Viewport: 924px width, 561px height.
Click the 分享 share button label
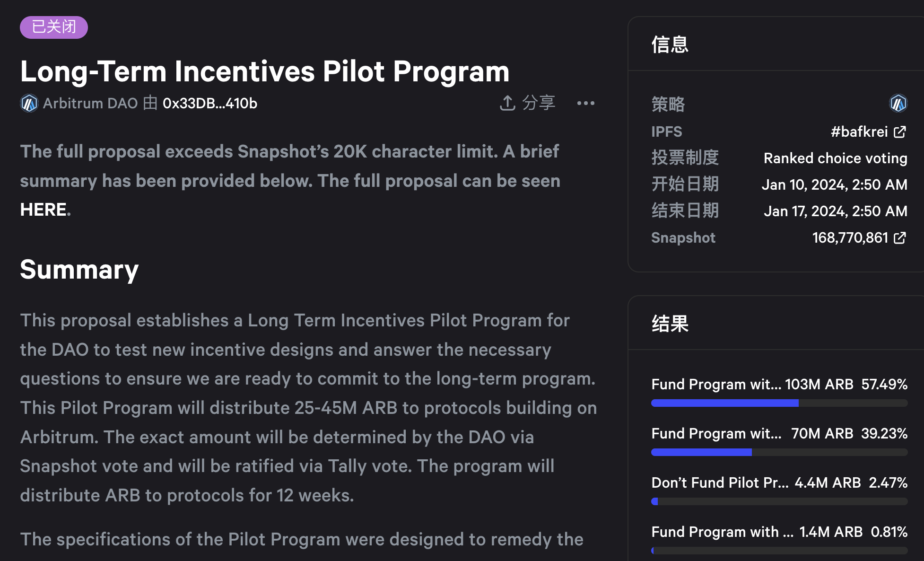pos(538,103)
